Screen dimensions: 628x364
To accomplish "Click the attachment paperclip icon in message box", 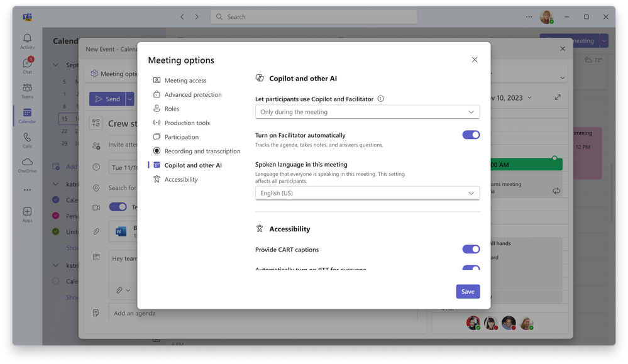I will 119,290.
